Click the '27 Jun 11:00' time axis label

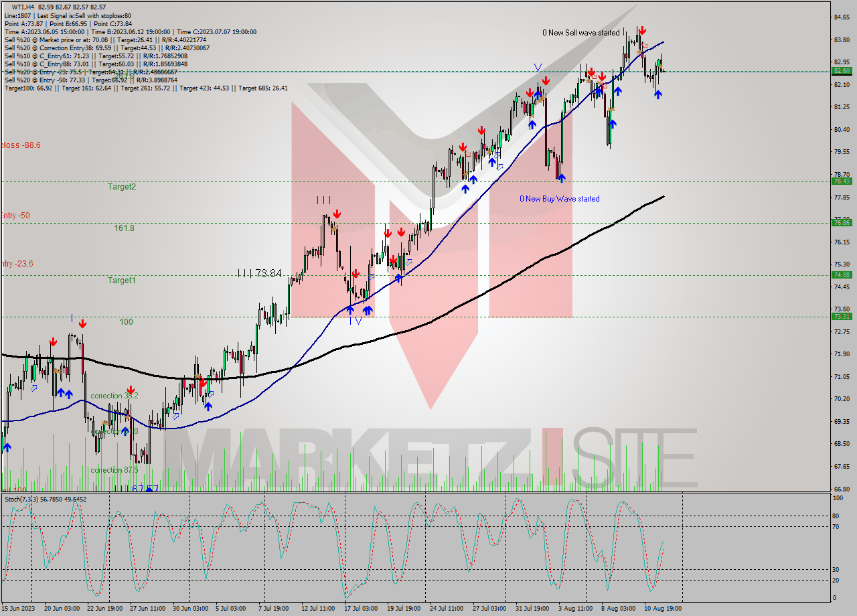click(x=147, y=609)
